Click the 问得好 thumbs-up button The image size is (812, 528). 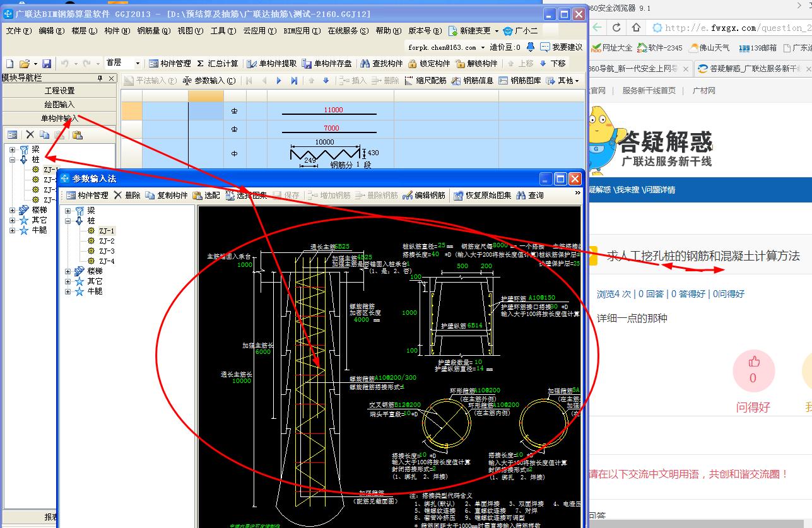(753, 371)
